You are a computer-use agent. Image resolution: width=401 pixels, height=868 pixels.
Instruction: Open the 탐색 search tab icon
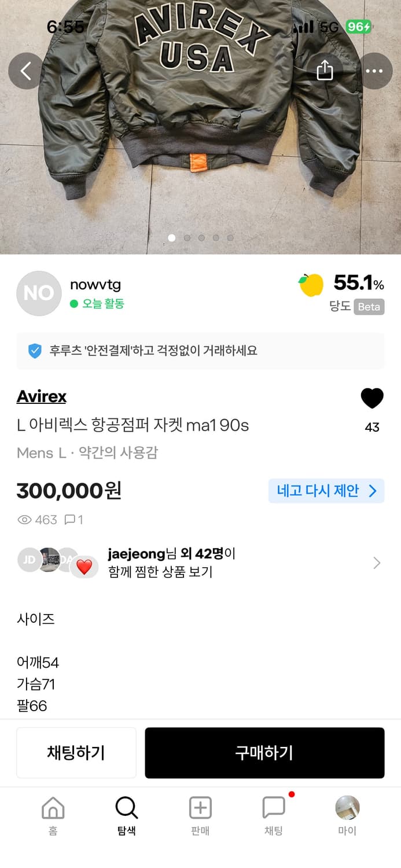point(126,807)
